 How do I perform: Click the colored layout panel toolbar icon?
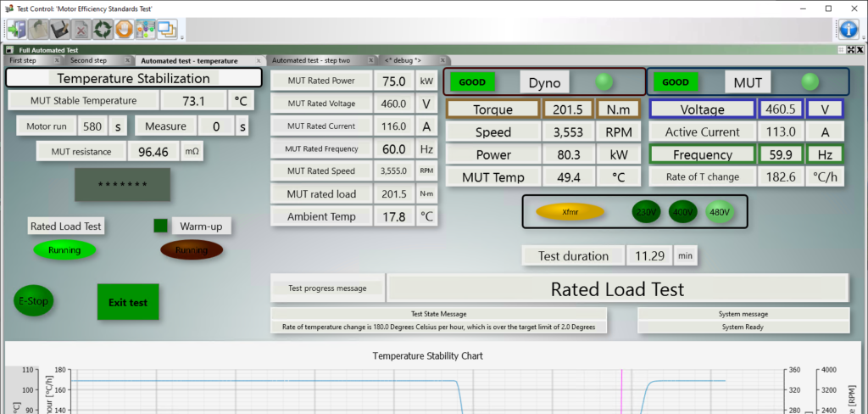tap(145, 29)
